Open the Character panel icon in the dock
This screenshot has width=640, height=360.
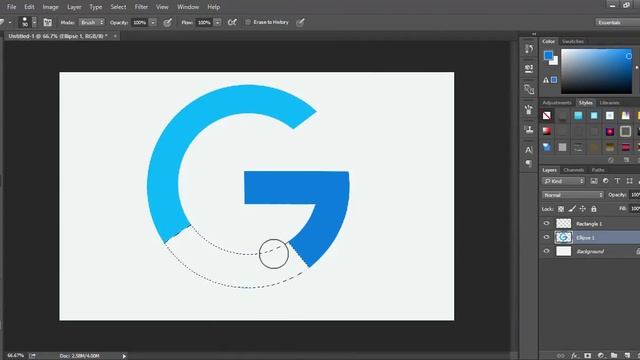coord(529,150)
